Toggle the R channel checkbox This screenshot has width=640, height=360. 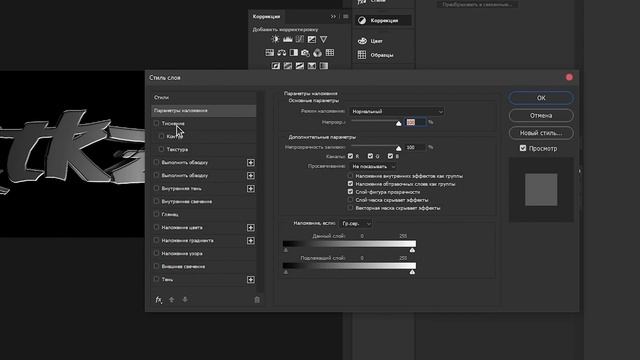tap(350, 156)
